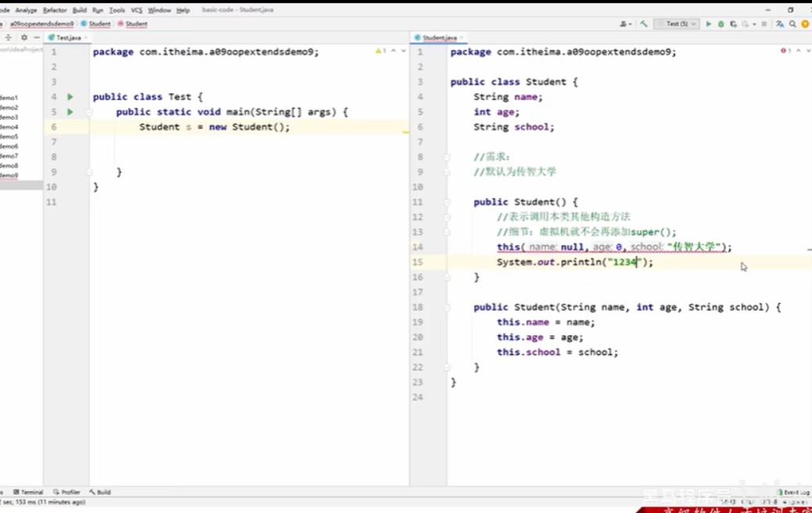Click the Build project hammer icon
812x513 pixels.
click(643, 23)
